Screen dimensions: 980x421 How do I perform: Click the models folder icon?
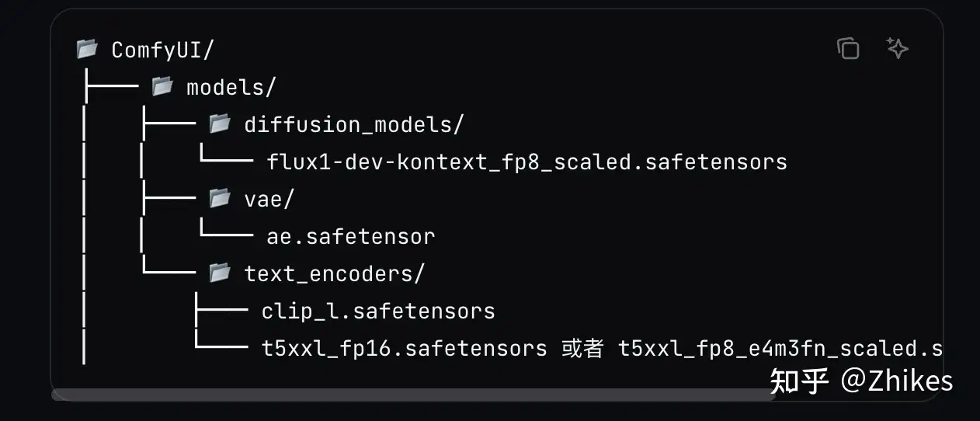162,86
